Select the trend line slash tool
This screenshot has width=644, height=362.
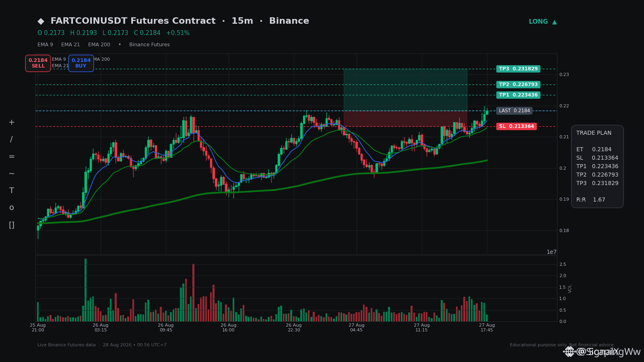pos(12,140)
